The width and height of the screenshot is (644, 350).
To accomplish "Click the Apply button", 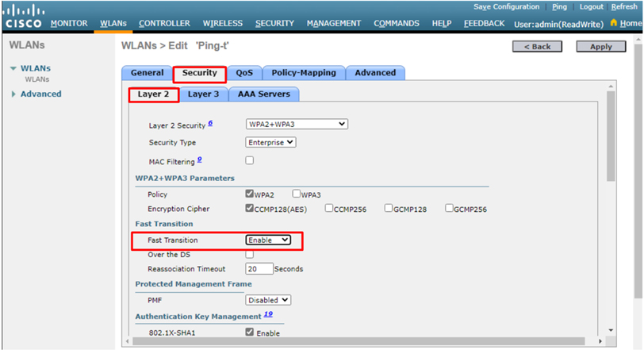I will tap(600, 47).
